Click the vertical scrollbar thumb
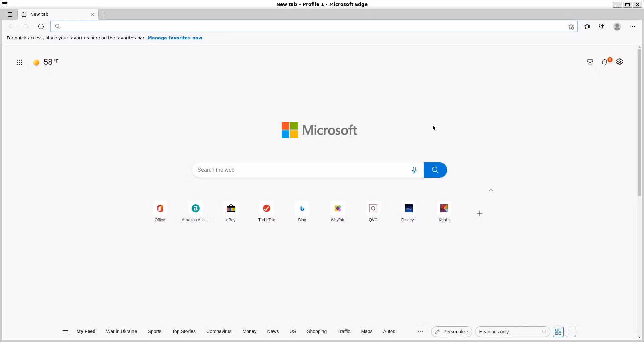Viewport: 644px width, 342px height. coord(640,123)
